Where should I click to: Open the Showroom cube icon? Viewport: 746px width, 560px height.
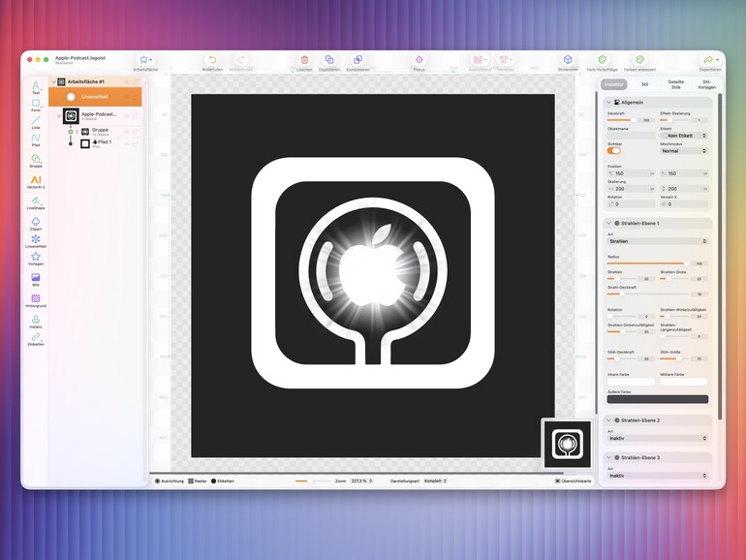pos(568,60)
